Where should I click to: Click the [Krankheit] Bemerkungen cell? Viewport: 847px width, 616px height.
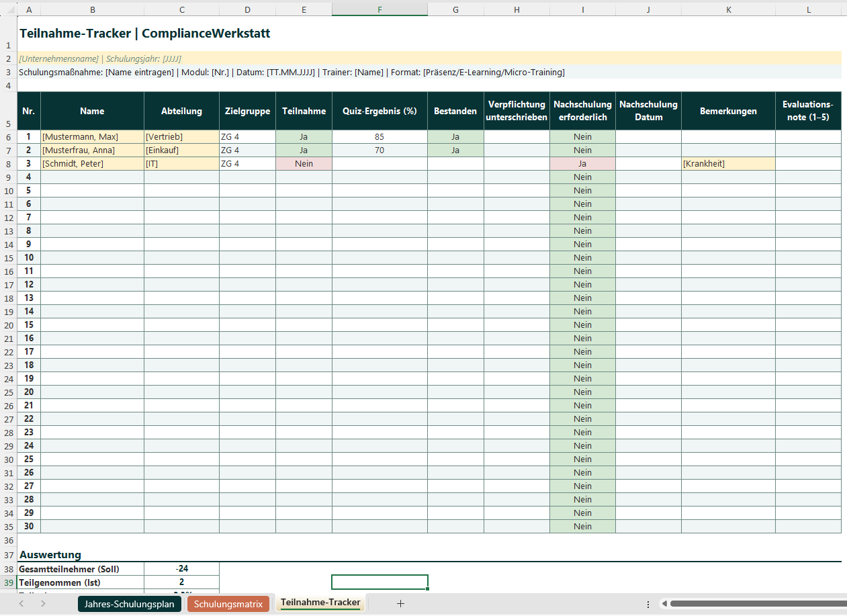(x=728, y=163)
